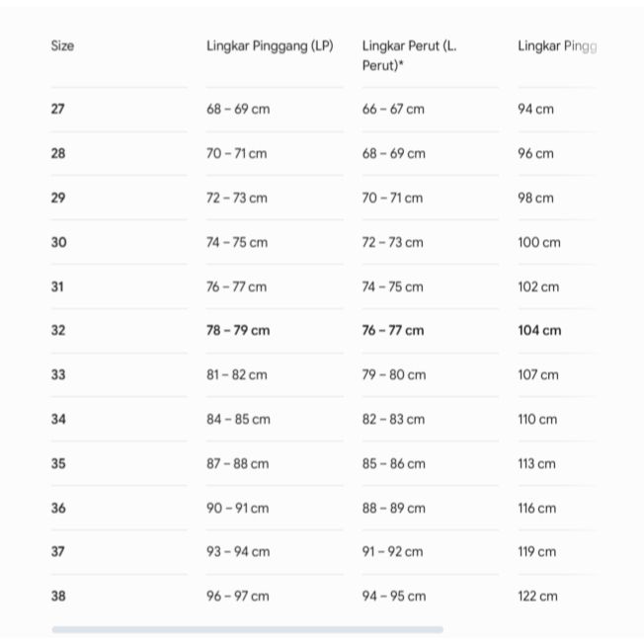Select the highlighted size 32 row label
Image resolution: width=644 pixels, height=644 pixels.
click(58, 330)
